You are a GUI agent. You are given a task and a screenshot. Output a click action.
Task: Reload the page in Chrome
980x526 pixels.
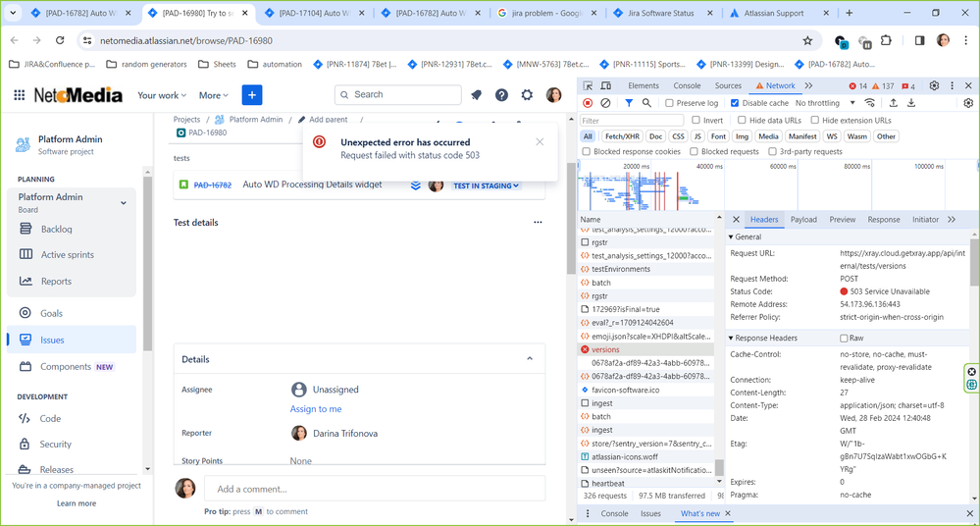coord(60,40)
